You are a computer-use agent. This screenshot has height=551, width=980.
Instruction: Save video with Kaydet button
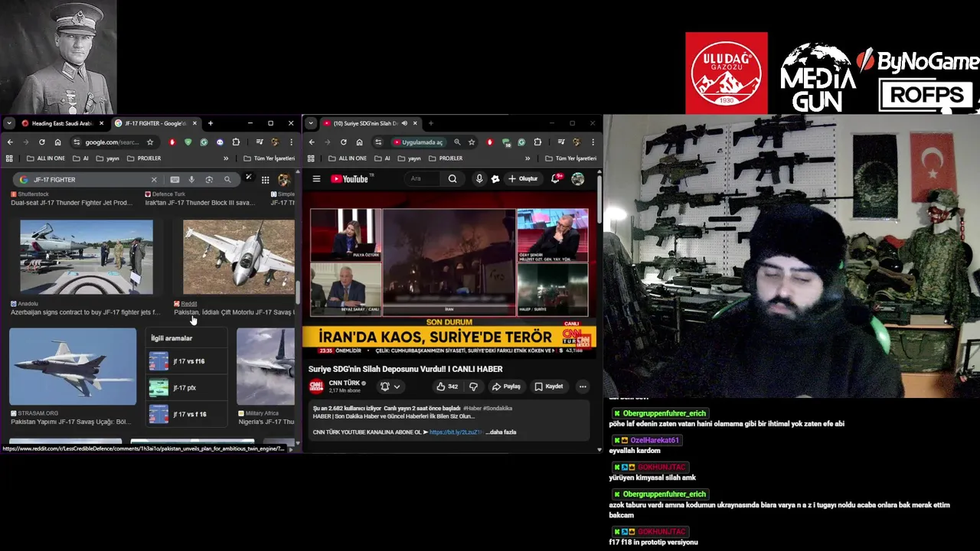[x=548, y=386]
